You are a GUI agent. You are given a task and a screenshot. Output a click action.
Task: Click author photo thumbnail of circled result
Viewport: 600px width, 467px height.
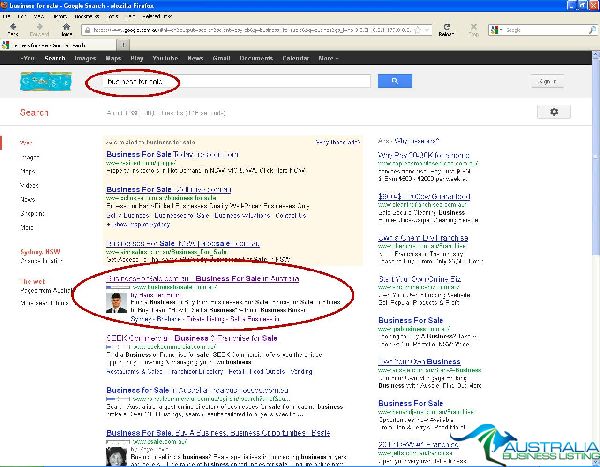(116, 303)
